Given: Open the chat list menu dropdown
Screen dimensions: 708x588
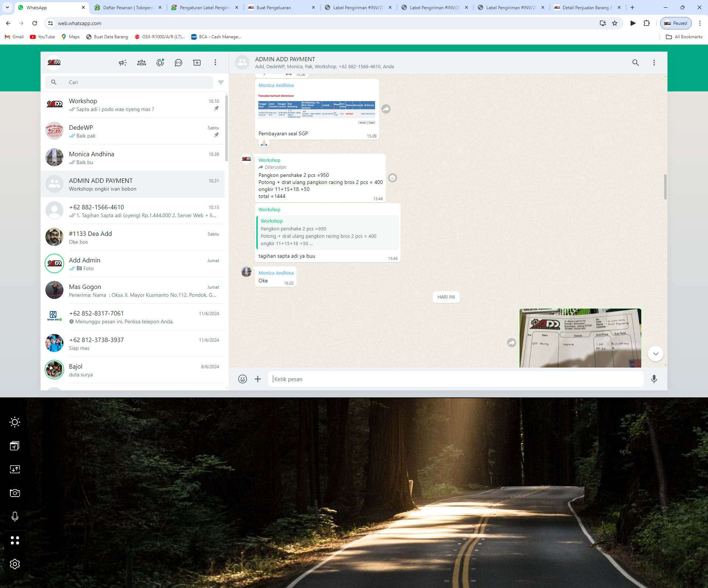Looking at the screenshot, I should (x=215, y=63).
